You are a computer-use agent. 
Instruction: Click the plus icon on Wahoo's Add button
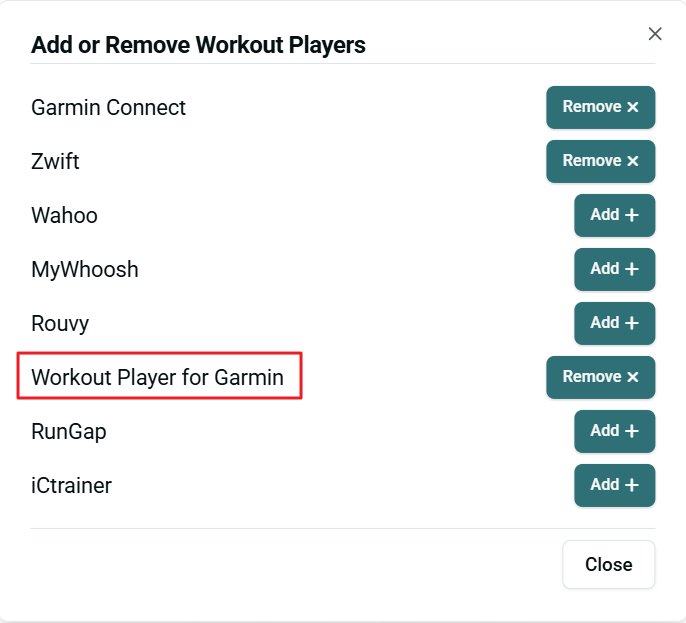click(631, 215)
